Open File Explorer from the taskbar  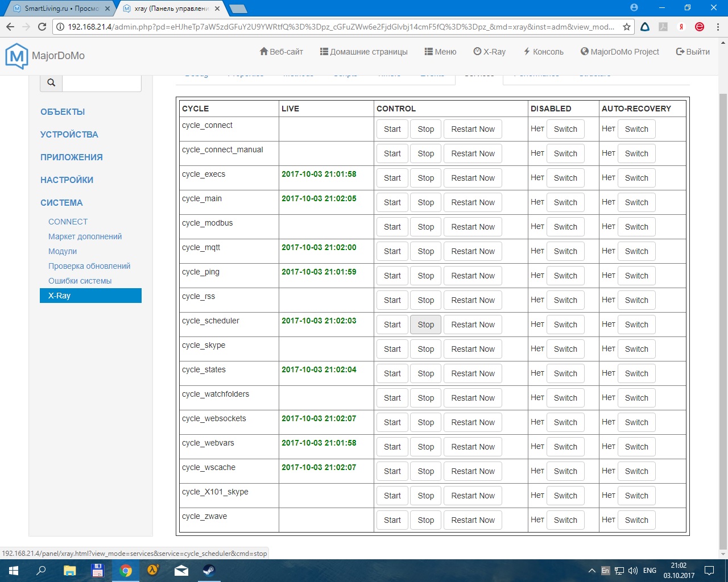(69, 571)
